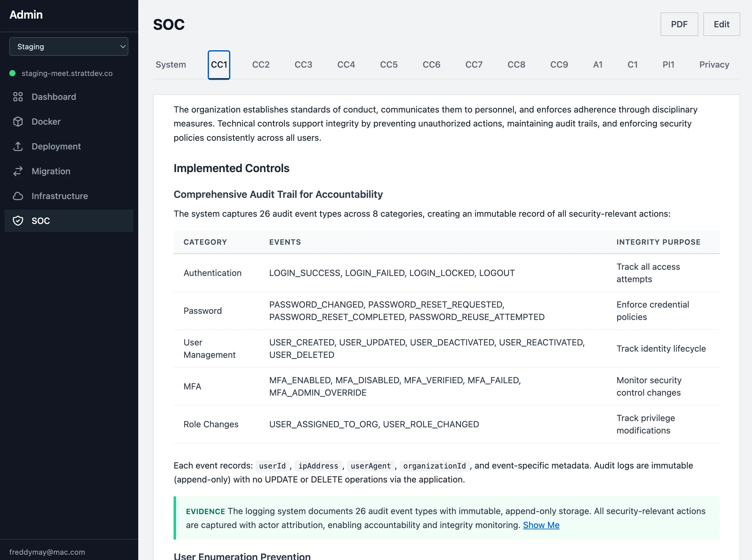Click the SOC shield icon
752x560 pixels.
pyautogui.click(x=18, y=221)
